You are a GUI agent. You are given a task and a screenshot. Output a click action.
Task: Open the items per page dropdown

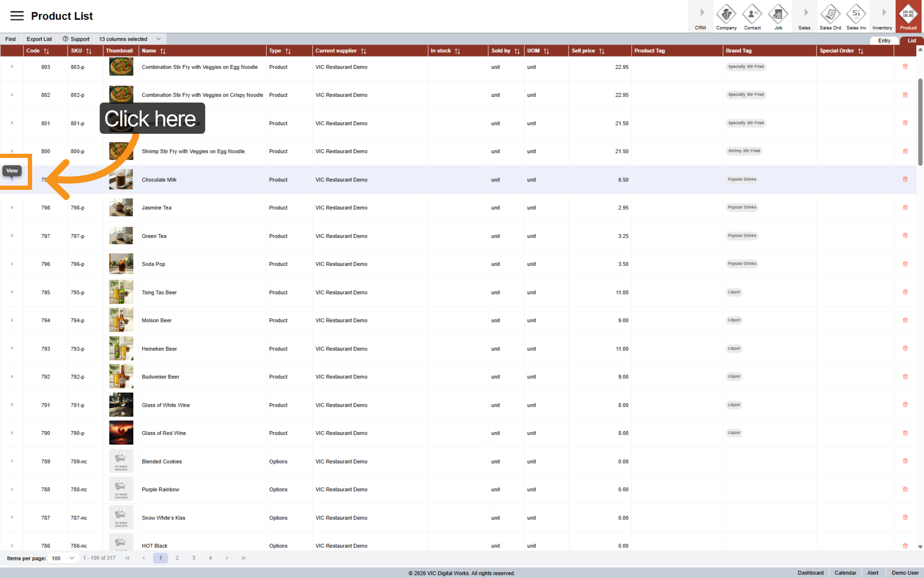point(63,558)
